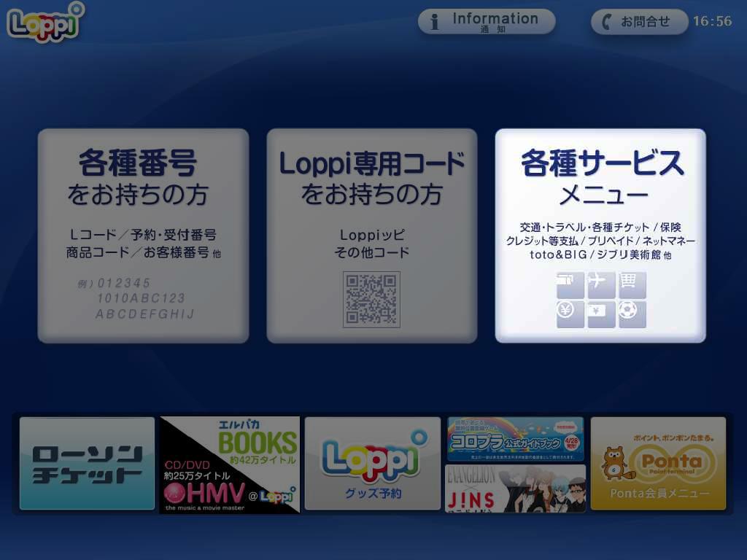Click the BOOKS 約42万タイトル text
Screen dimensions: 747x560
(x=258, y=447)
